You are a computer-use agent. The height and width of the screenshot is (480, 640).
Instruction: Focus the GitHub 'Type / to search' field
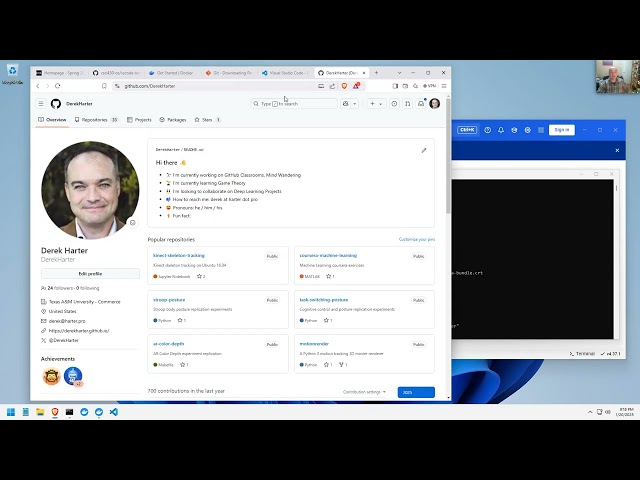[x=294, y=104]
